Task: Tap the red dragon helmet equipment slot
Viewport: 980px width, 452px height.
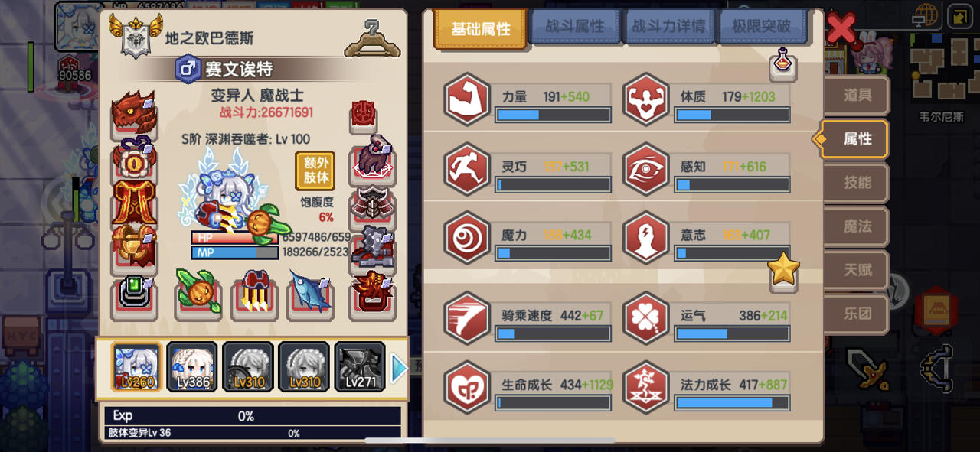Action: click(134, 112)
